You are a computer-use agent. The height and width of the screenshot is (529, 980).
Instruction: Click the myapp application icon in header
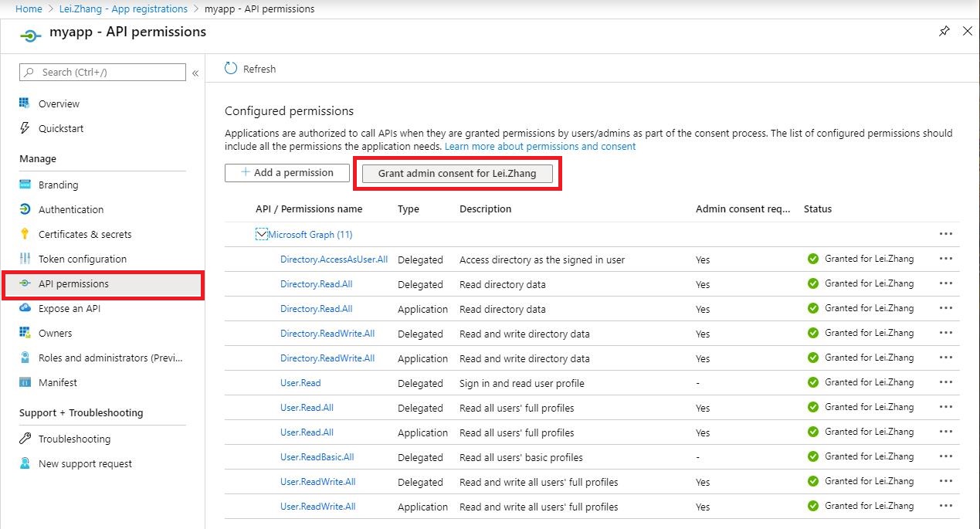[x=30, y=35]
